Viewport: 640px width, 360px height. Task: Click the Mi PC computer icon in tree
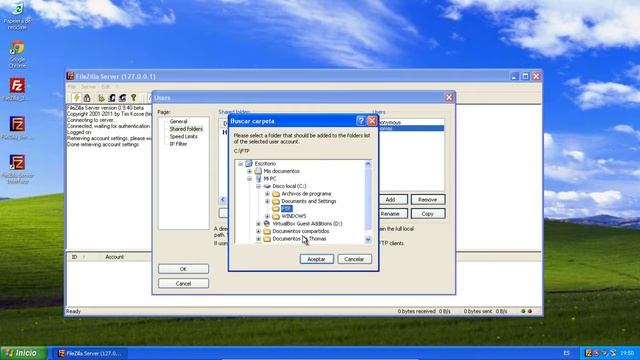click(258, 179)
